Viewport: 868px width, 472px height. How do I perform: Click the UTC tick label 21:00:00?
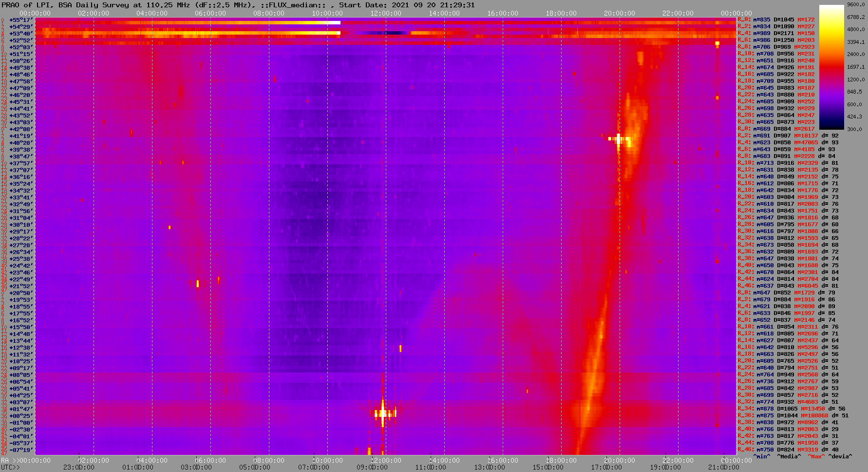tap(724, 467)
